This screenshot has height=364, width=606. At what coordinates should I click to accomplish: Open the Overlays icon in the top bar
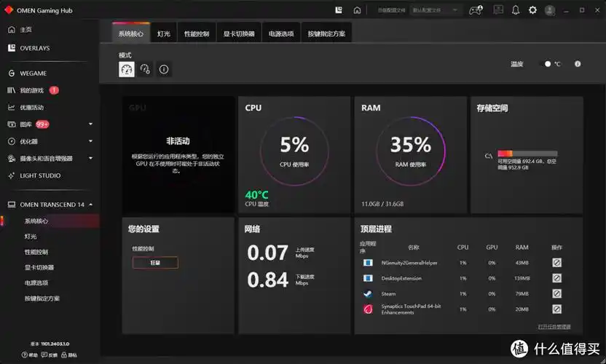(339, 10)
